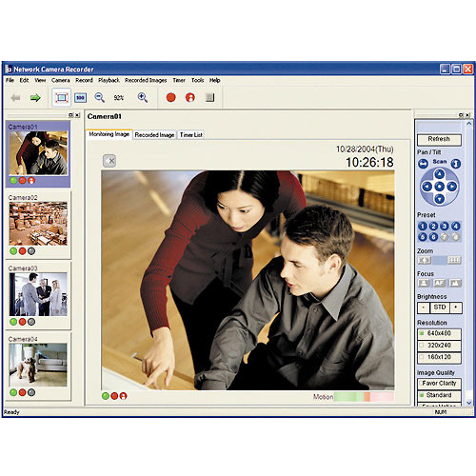Toggle green status light under Camera02
The image size is (476, 476).
point(13,251)
